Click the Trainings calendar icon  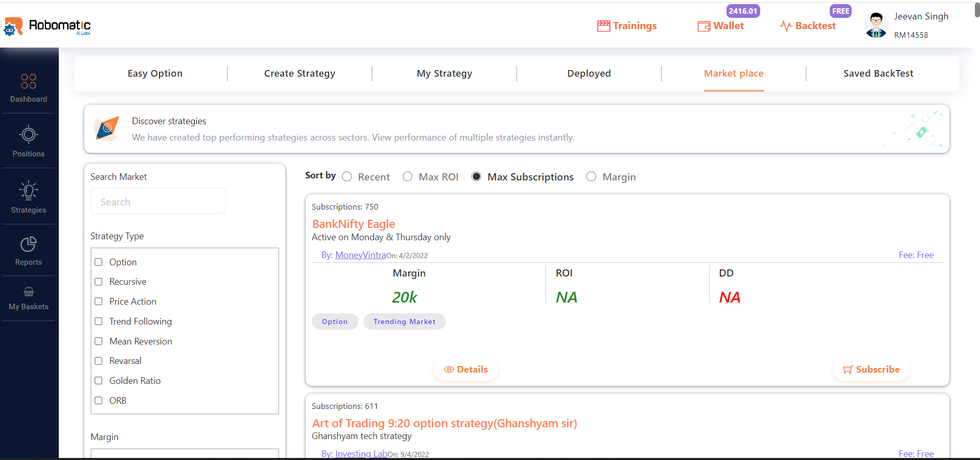pos(603,26)
